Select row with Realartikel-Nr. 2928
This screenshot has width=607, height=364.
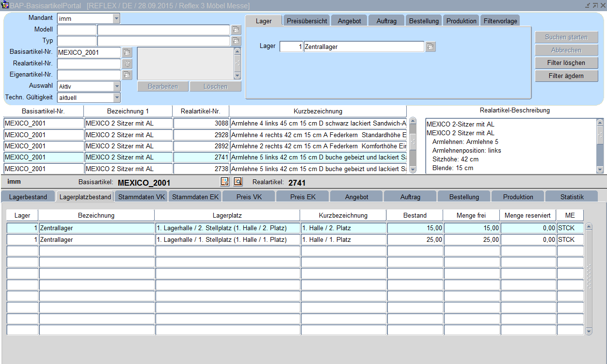201,135
